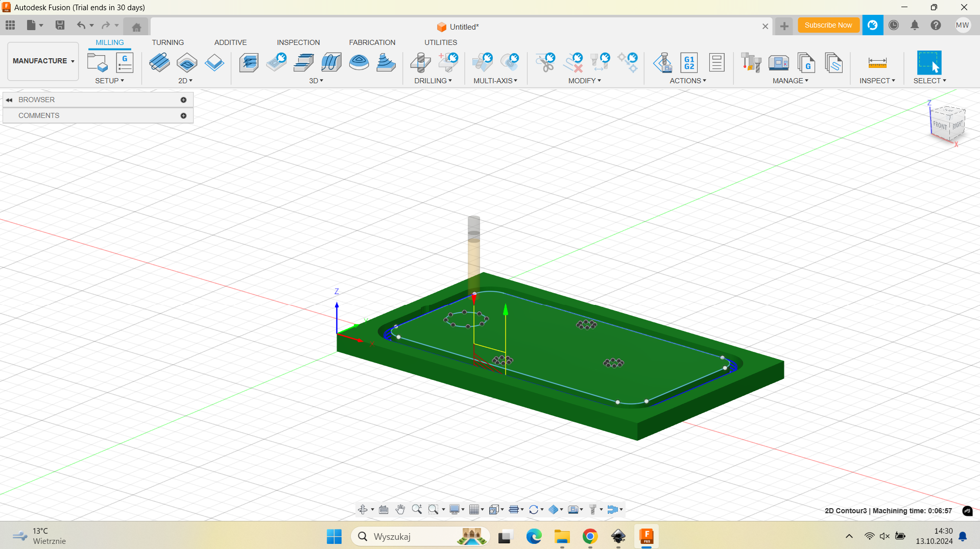Select the 3D Parallel tool

[331, 63]
